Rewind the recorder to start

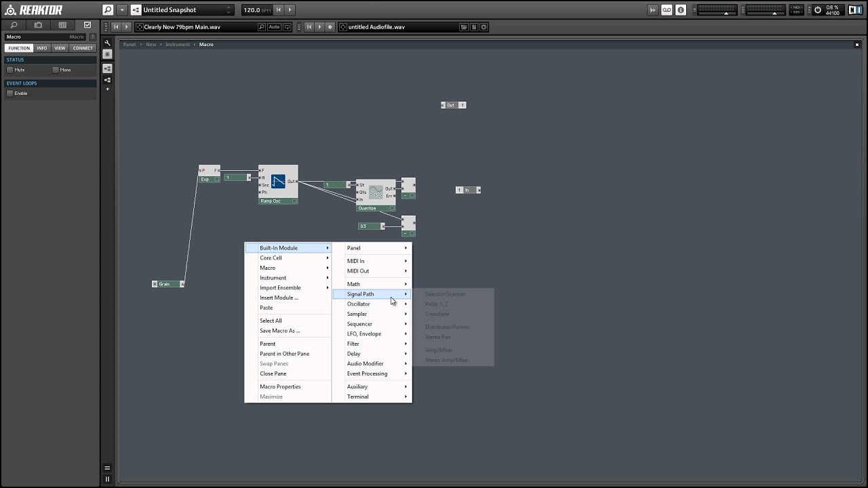tap(309, 27)
